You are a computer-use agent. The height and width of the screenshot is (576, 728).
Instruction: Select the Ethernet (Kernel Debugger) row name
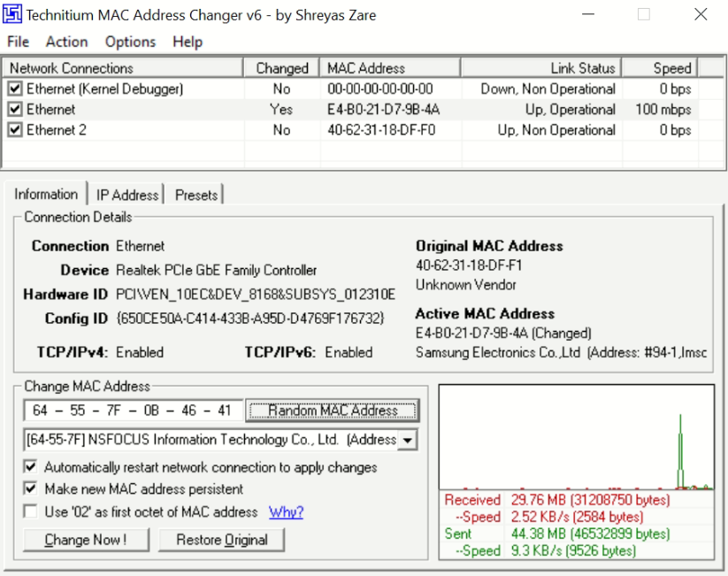click(104, 88)
